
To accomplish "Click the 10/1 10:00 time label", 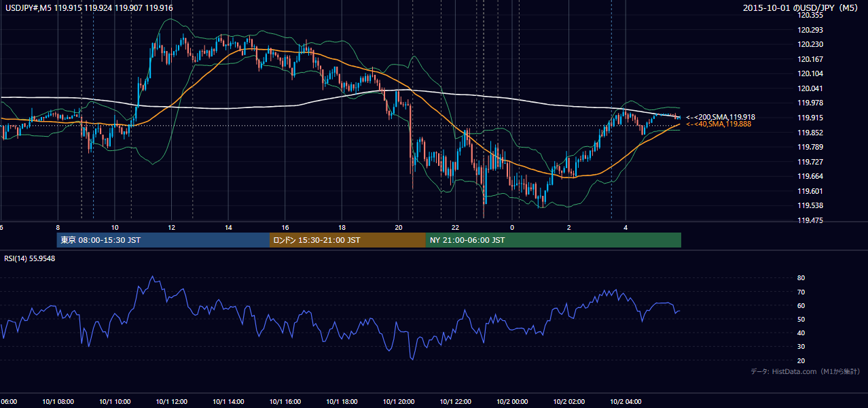I will click(x=115, y=402).
